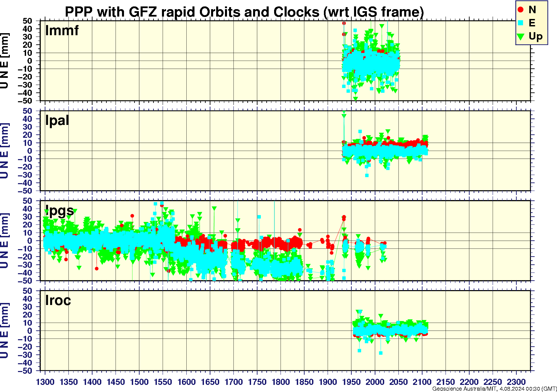Click the 'lpal' station label
The image size is (557, 392).
coord(57,121)
